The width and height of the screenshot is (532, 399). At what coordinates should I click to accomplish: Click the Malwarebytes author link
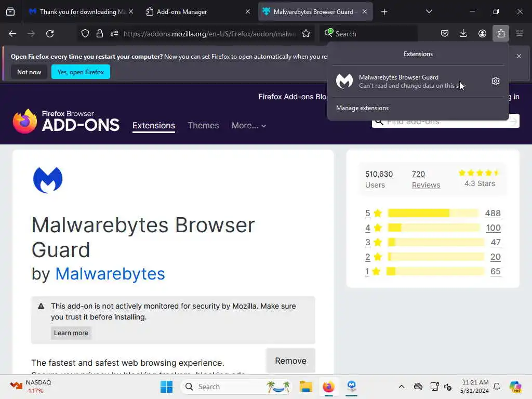click(x=110, y=273)
